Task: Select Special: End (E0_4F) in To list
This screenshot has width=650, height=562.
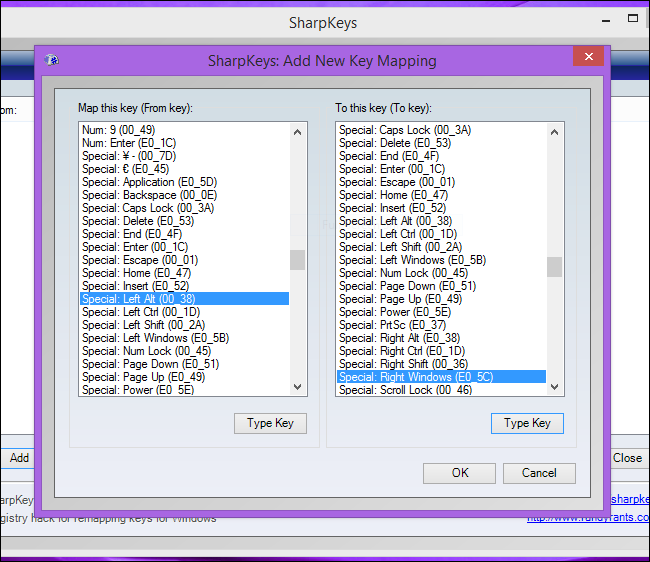Action: tap(441, 156)
